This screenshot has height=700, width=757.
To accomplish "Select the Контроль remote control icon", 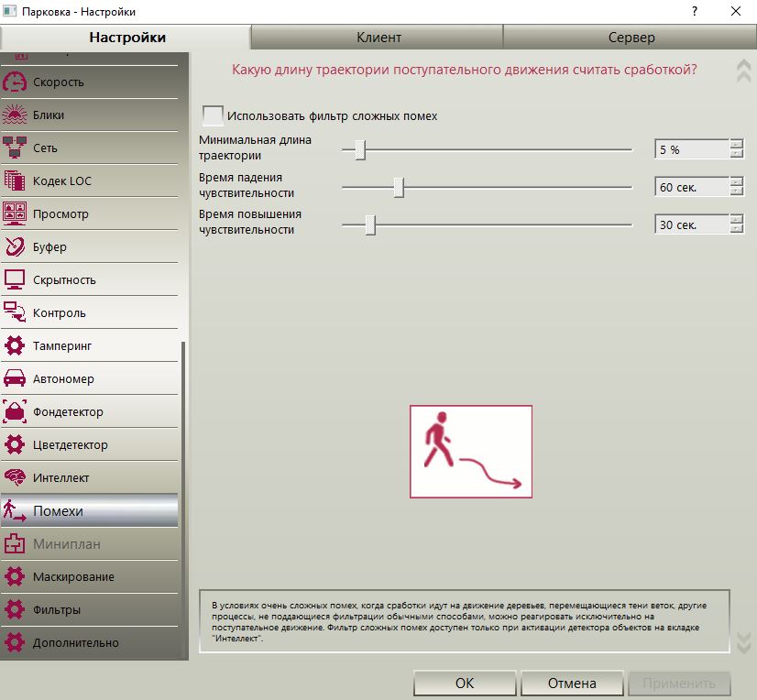I will 15,312.
